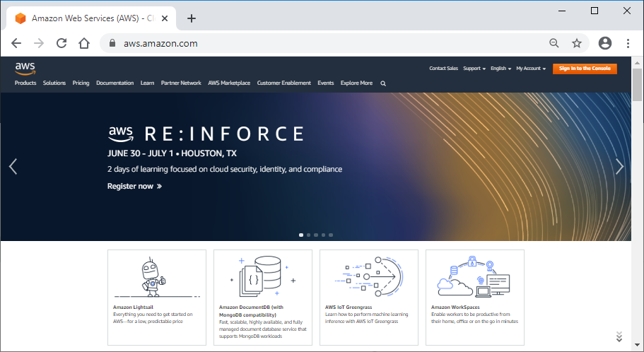Click the Contact Sales link
Image resolution: width=644 pixels, height=352 pixels.
click(443, 69)
